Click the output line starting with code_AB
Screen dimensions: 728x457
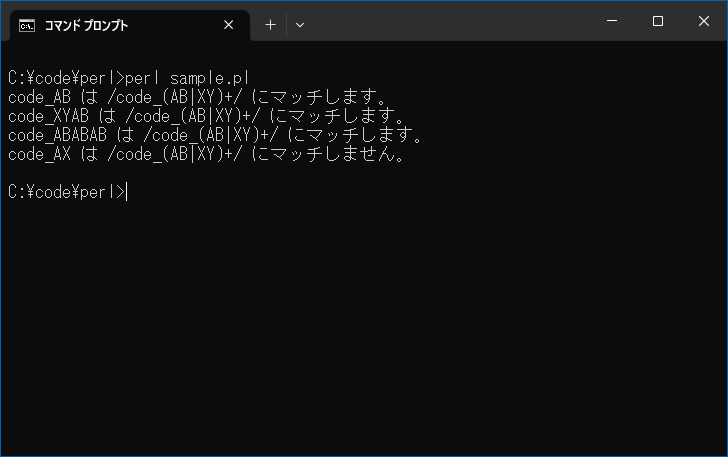197,97
